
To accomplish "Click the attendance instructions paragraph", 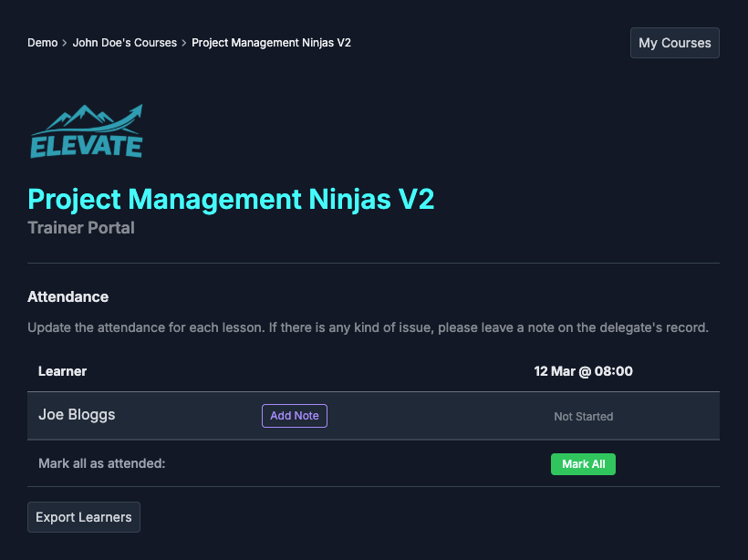I will coord(368,327).
